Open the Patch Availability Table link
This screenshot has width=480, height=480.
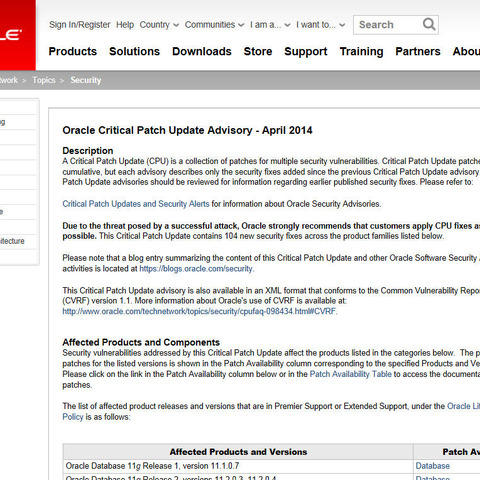(350, 374)
